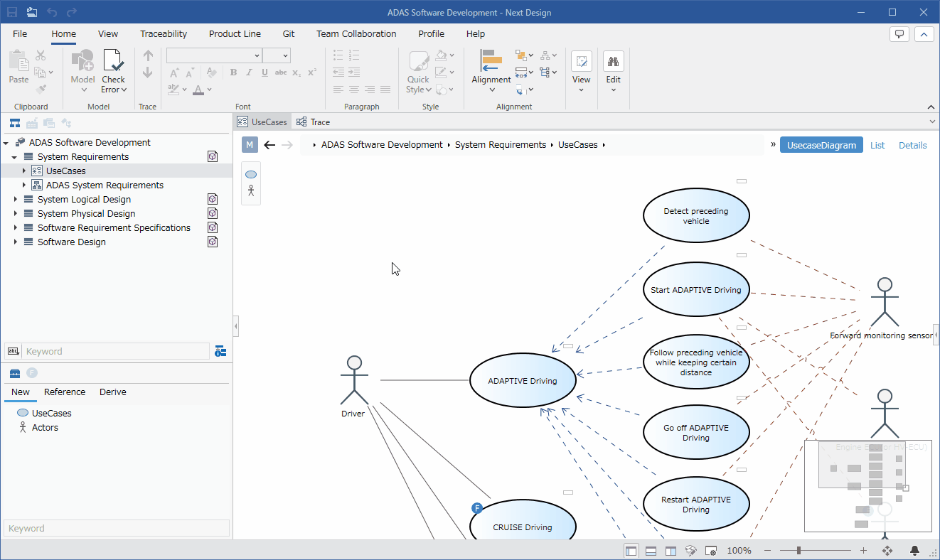Click the text highlight color swatch
The image size is (940, 560).
click(173, 90)
